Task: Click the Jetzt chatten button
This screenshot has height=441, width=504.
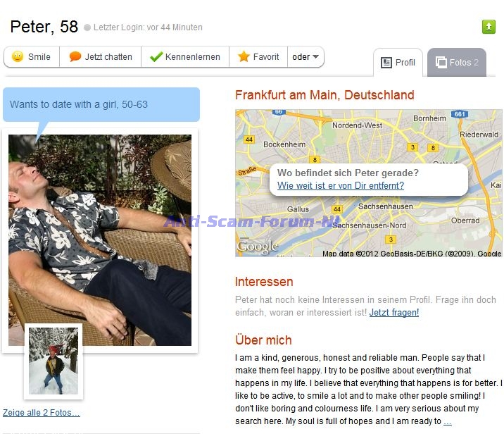Action: click(x=100, y=57)
